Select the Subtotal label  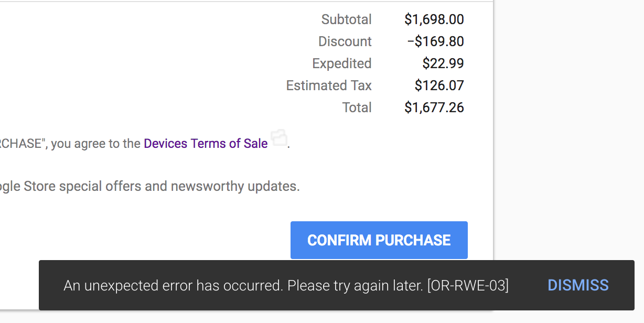pos(347,19)
